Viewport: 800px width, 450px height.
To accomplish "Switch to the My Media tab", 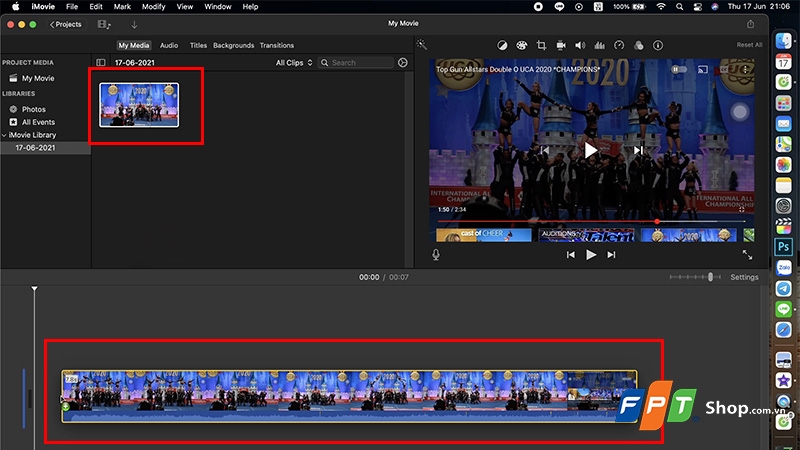I will pos(134,45).
